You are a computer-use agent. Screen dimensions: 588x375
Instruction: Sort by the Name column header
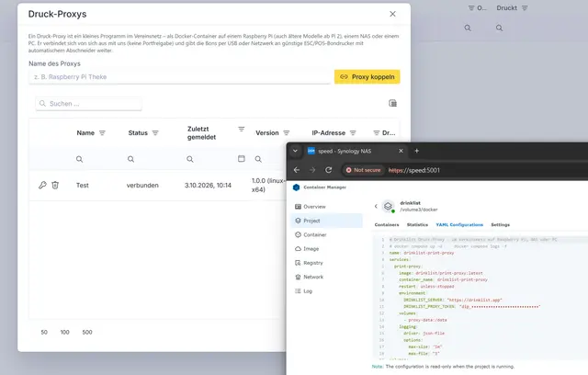[x=85, y=132]
